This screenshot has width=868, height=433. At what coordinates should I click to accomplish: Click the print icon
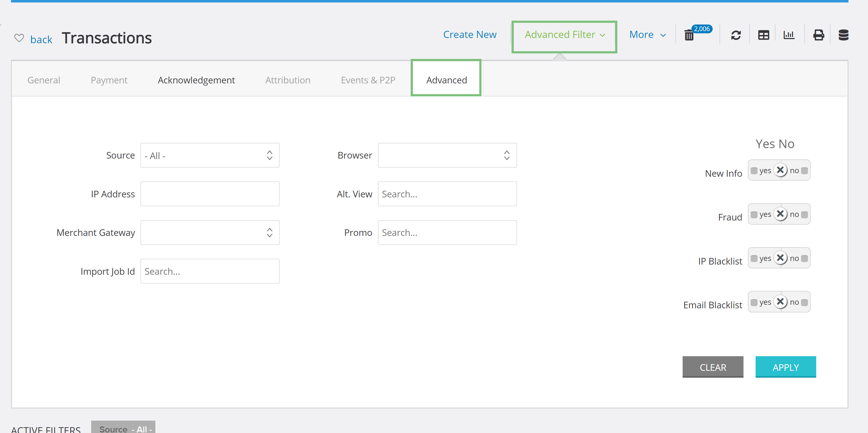pos(818,35)
